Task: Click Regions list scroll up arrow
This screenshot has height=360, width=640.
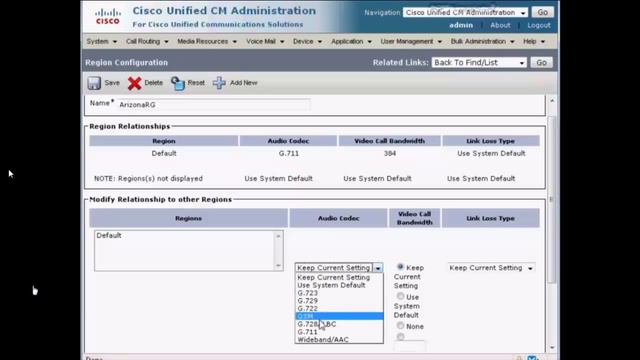Action: (278, 236)
